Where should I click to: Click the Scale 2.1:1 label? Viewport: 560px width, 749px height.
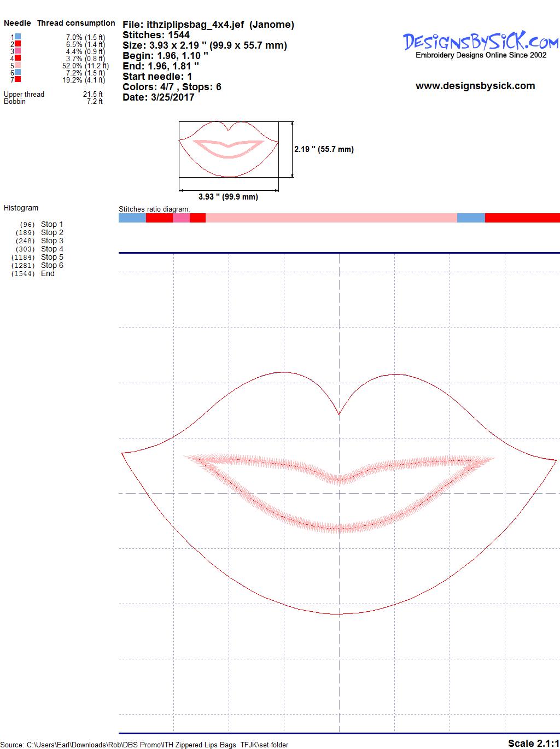tap(533, 743)
